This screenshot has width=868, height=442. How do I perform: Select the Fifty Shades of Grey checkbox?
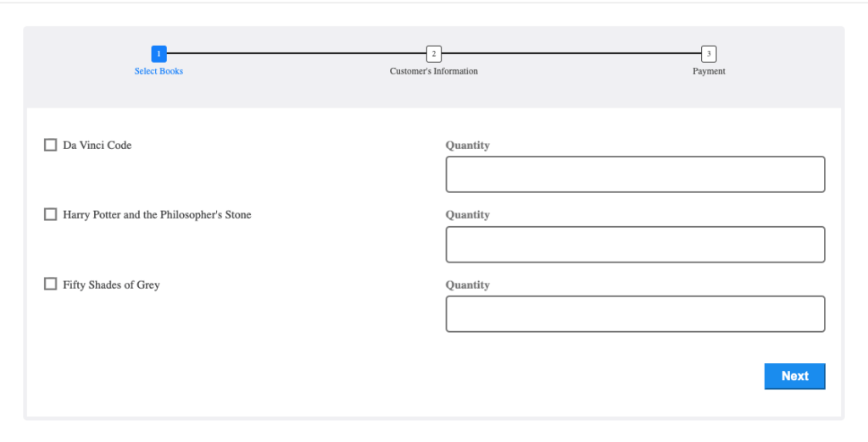50,284
